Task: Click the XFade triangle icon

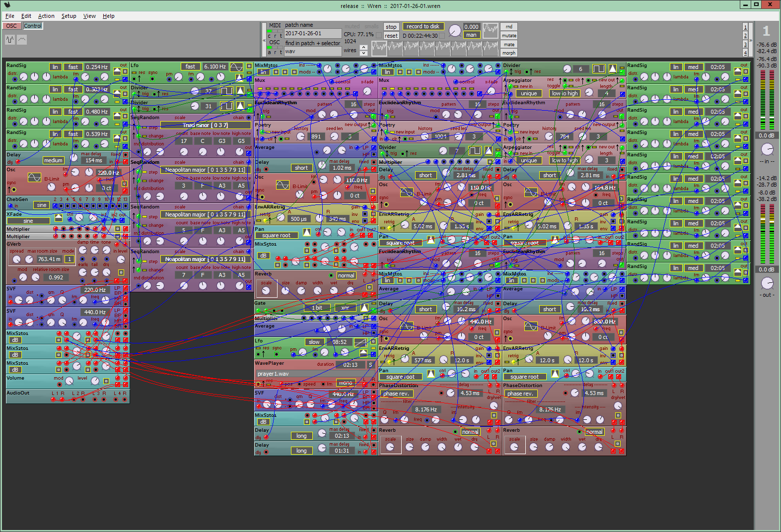Action: point(59,217)
